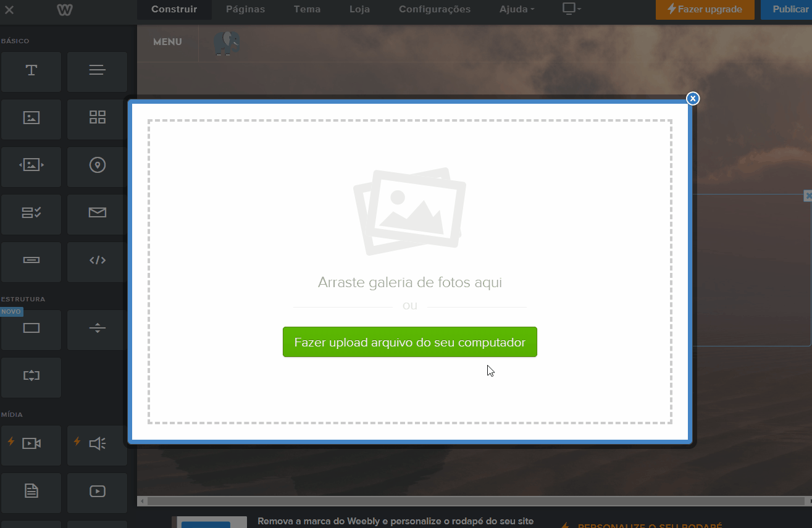Viewport: 812px width, 528px height.
Task: Pick the Document file element
Action: point(31,493)
